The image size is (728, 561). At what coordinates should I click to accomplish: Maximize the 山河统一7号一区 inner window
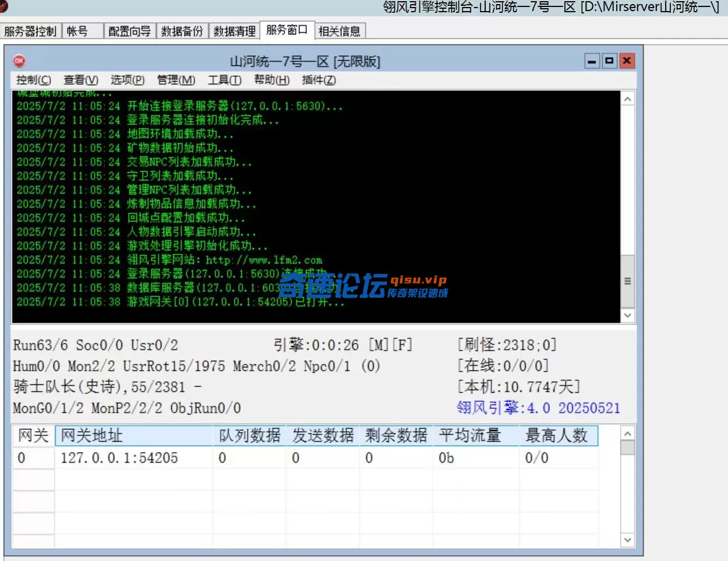pyautogui.click(x=609, y=61)
